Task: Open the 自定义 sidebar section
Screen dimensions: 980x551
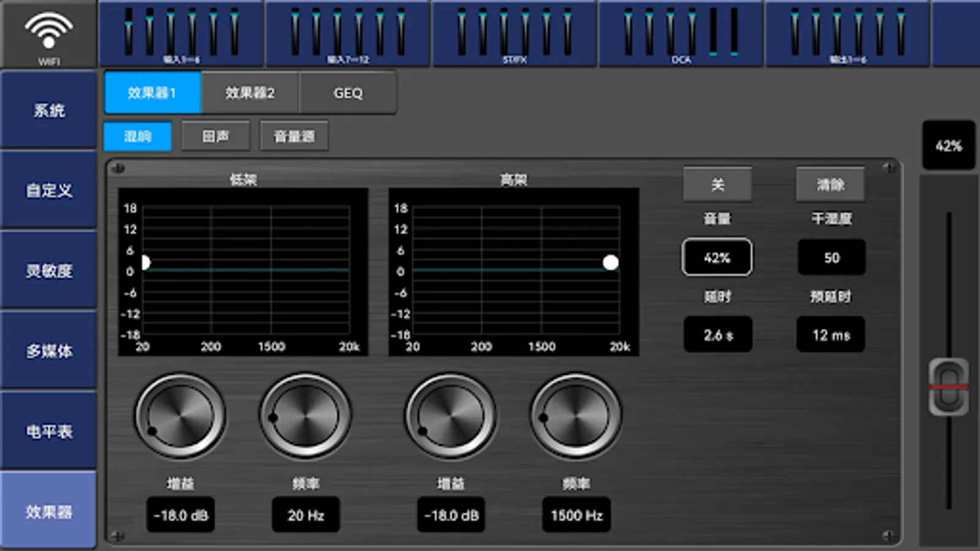Action: click(48, 190)
